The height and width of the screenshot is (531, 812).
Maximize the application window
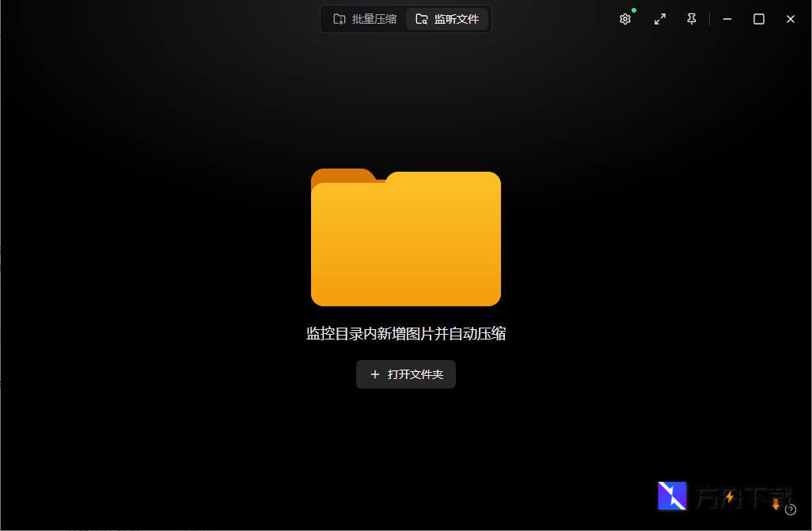coord(758,18)
